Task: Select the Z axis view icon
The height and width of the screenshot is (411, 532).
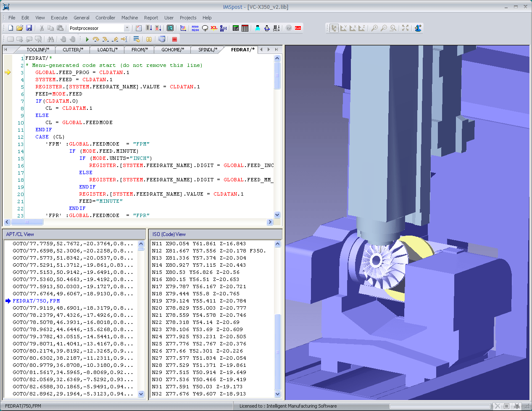Action: 361,28
